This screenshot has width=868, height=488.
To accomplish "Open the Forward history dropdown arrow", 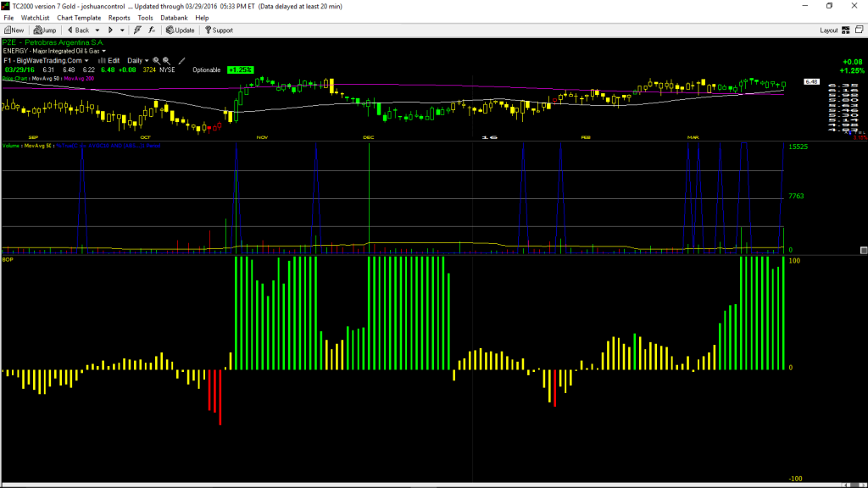I will (x=122, y=30).
